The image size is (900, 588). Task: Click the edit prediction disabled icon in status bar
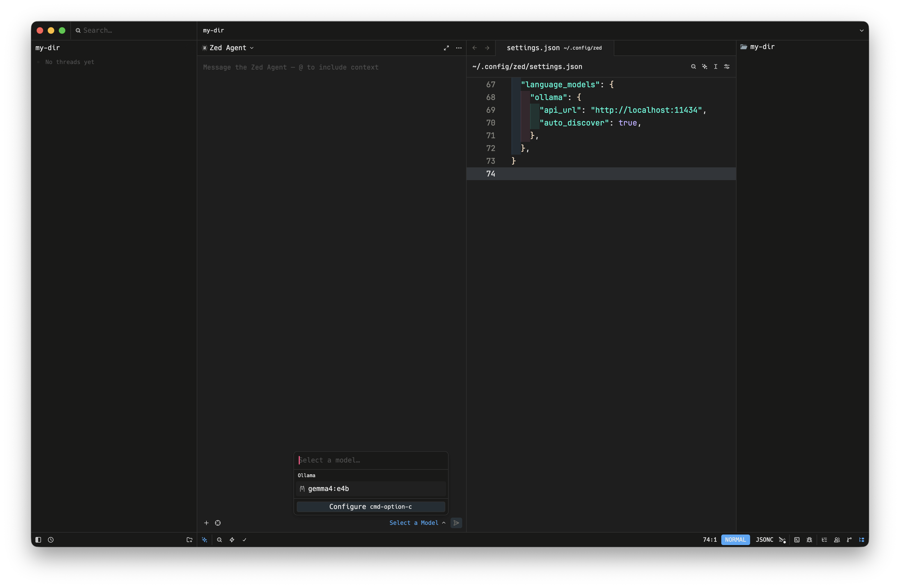pos(783,540)
